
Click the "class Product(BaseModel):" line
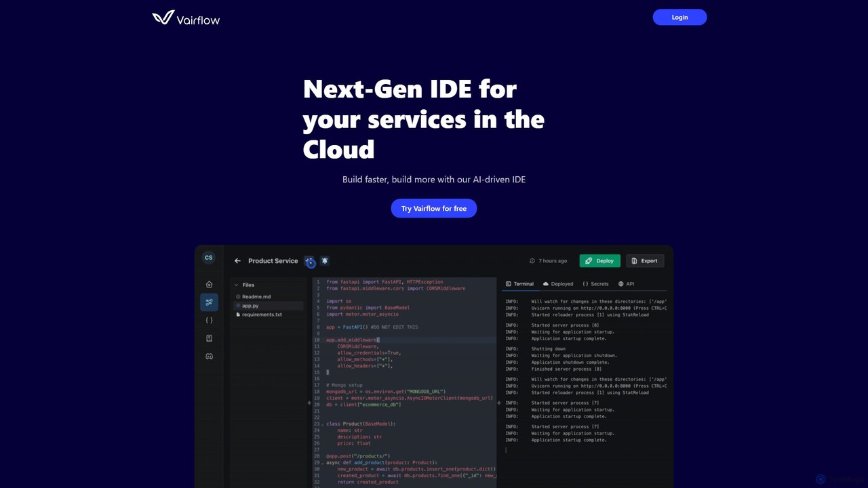[361, 424]
